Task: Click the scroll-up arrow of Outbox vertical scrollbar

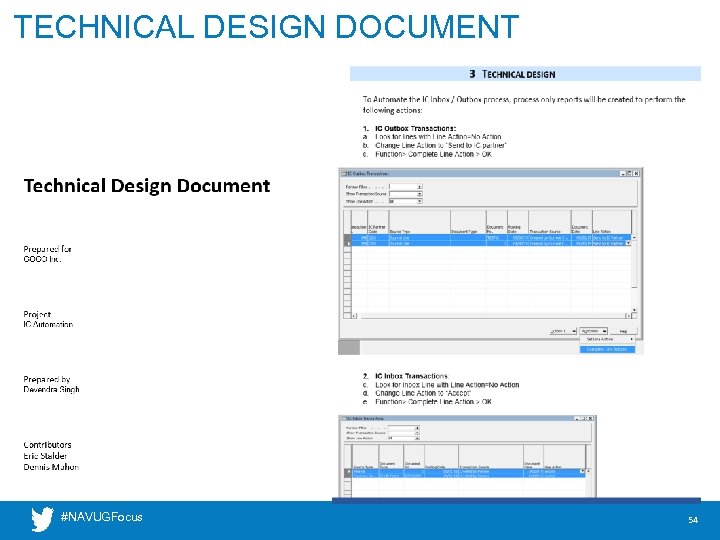Action: [634, 238]
